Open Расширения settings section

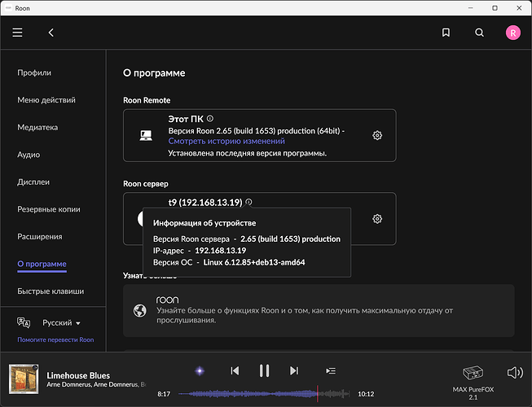click(40, 237)
